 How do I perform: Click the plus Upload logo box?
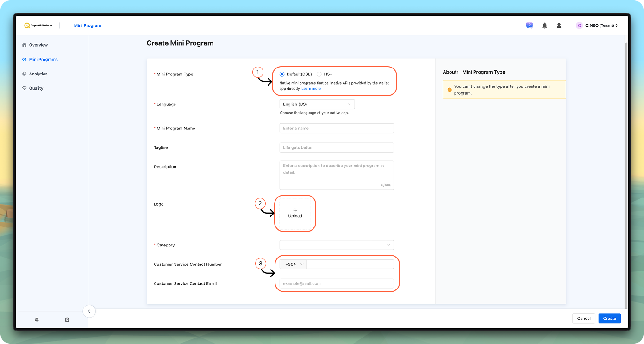295,213
